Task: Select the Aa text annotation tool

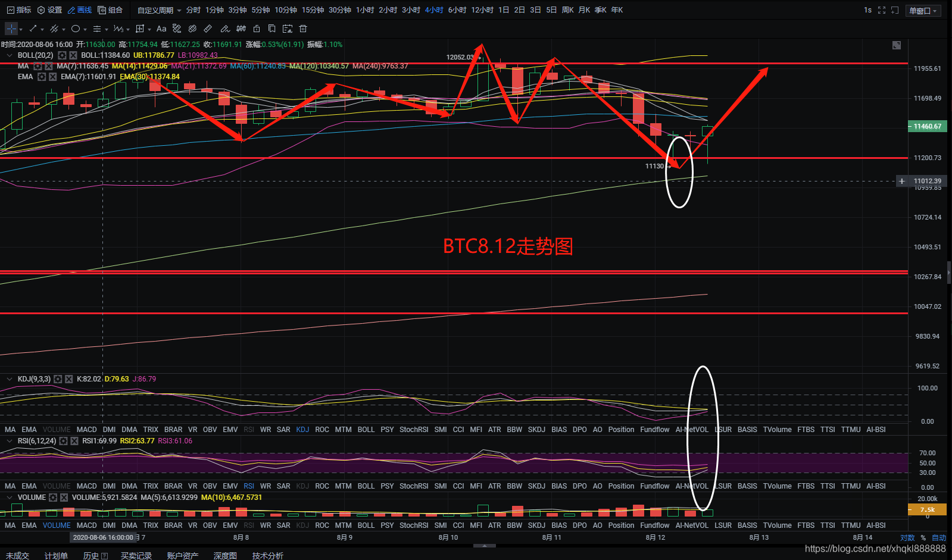Action: pyautogui.click(x=161, y=29)
